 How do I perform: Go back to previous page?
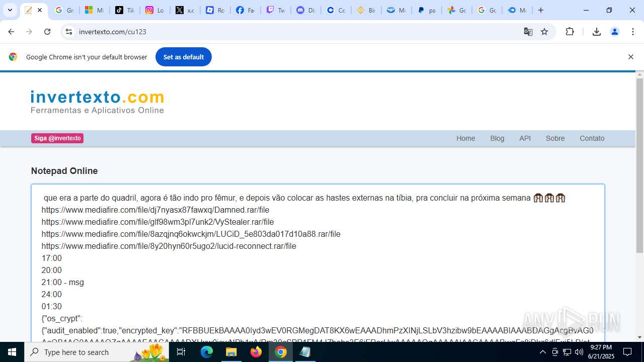11,32
